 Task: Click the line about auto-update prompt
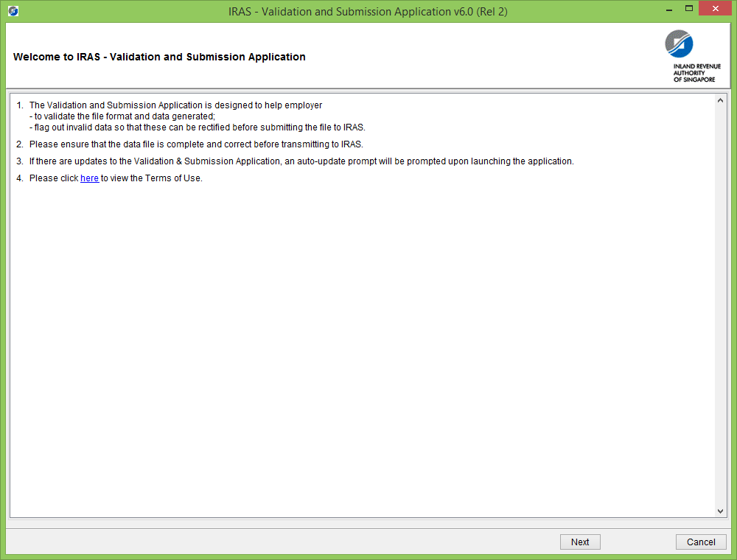click(301, 161)
